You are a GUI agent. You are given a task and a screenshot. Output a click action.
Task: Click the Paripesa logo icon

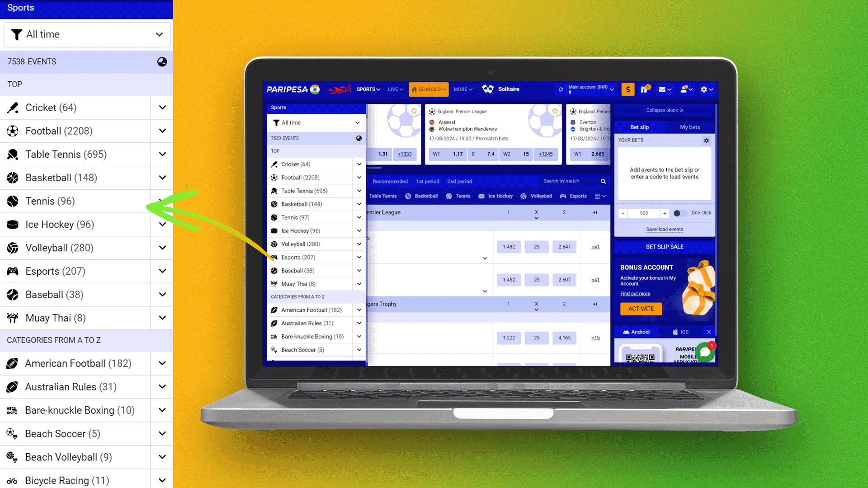pyautogui.click(x=292, y=89)
